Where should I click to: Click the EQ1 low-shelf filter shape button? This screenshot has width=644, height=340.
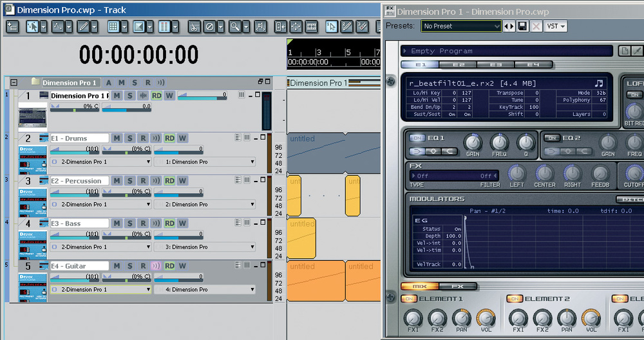pos(417,151)
